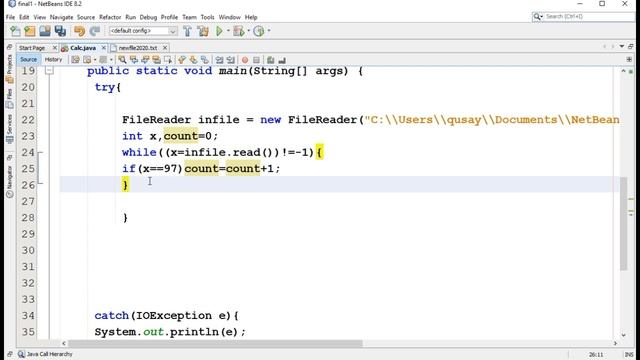Click the Redo arrow icon
The height and width of the screenshot is (360, 640).
(x=95, y=31)
